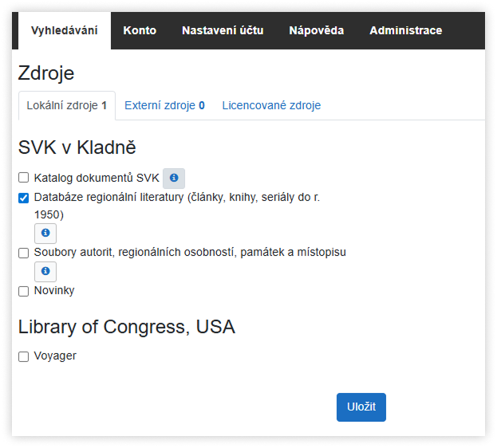Open the Licencované zdroje tab
The width and height of the screenshot is (497, 448).
(271, 105)
